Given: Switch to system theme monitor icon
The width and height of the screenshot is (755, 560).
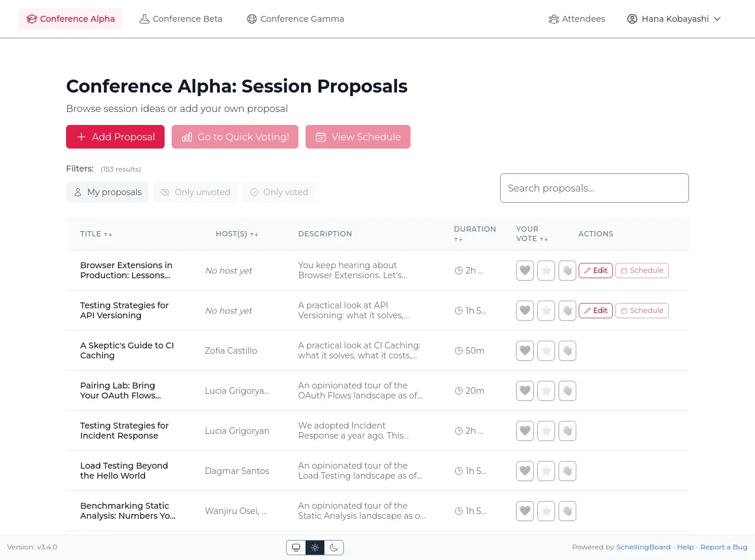Looking at the screenshot, I should (x=296, y=548).
